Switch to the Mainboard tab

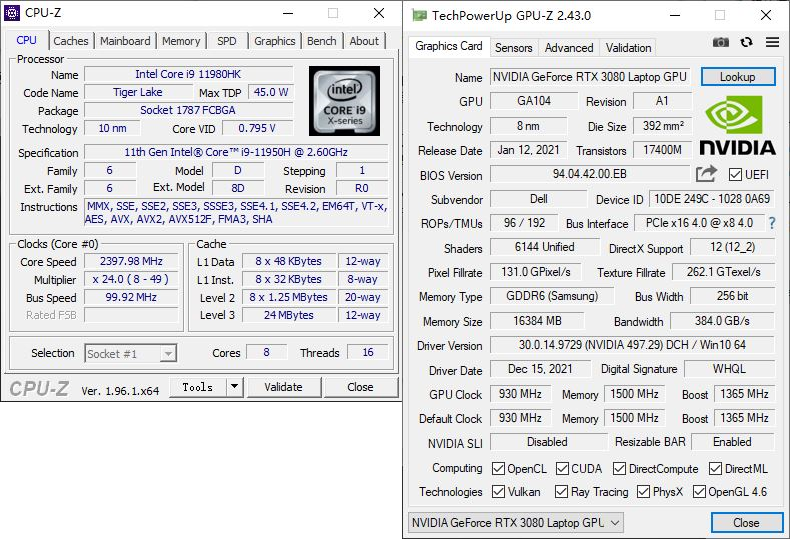click(x=125, y=41)
